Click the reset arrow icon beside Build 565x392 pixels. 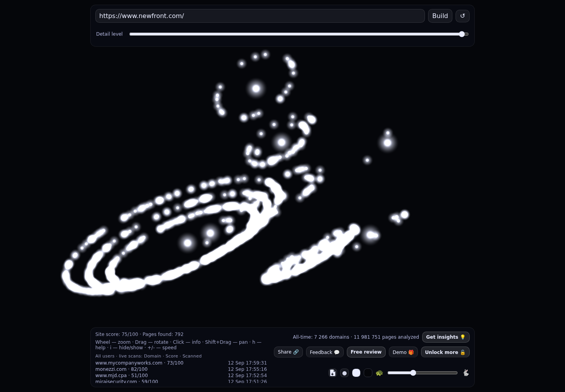click(x=463, y=16)
